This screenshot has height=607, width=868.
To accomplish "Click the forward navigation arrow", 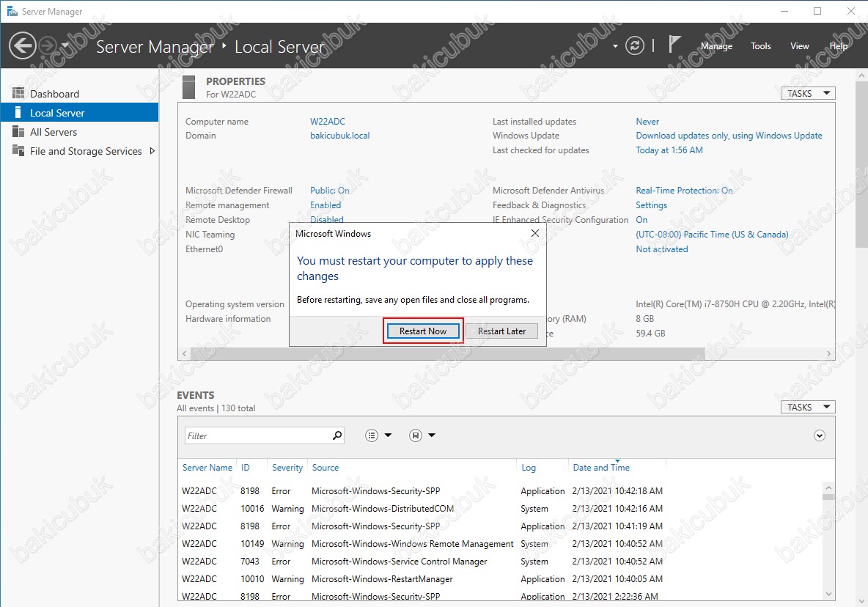I will pos(48,45).
